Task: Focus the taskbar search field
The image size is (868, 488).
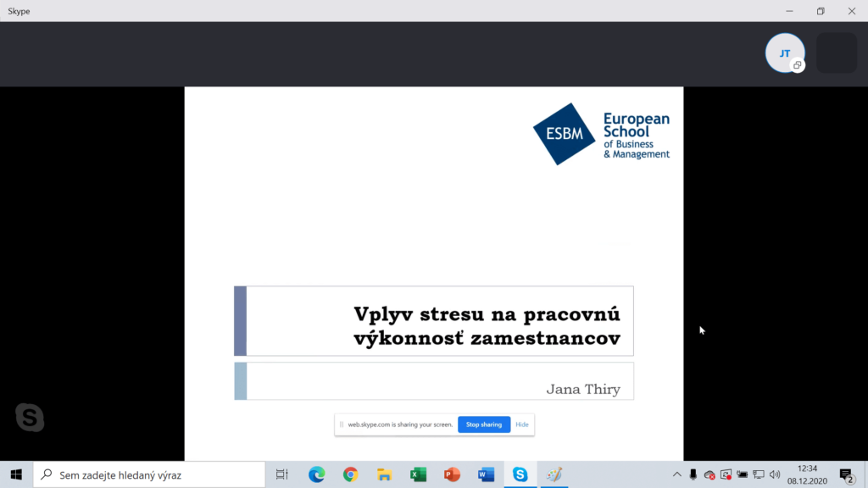Action: coord(149,474)
